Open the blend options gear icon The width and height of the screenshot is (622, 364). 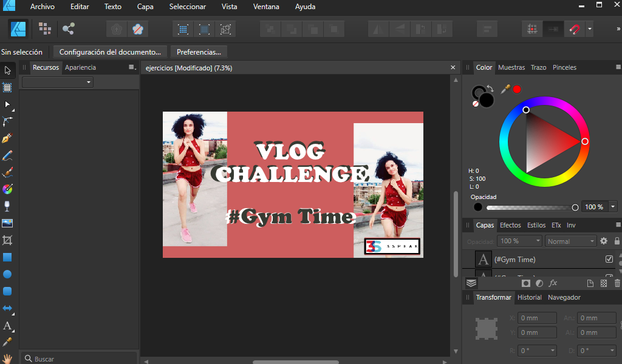click(x=604, y=241)
